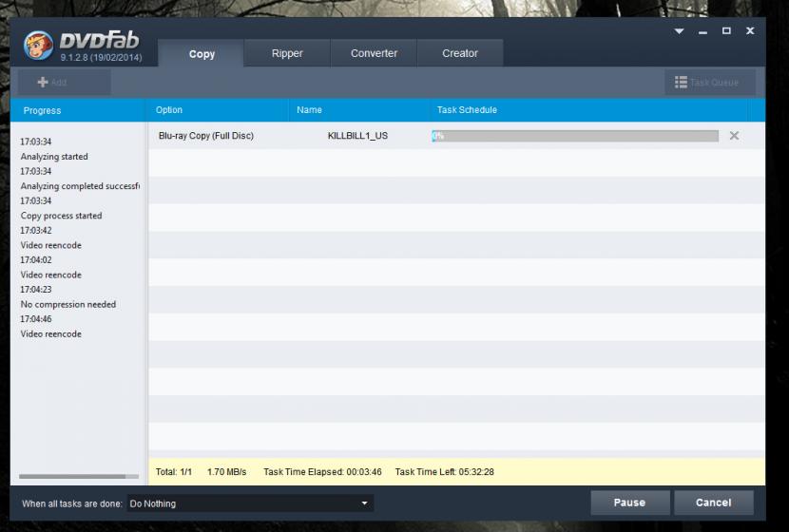Click the Task Time Left status
The height and width of the screenshot is (532, 789).
point(444,471)
